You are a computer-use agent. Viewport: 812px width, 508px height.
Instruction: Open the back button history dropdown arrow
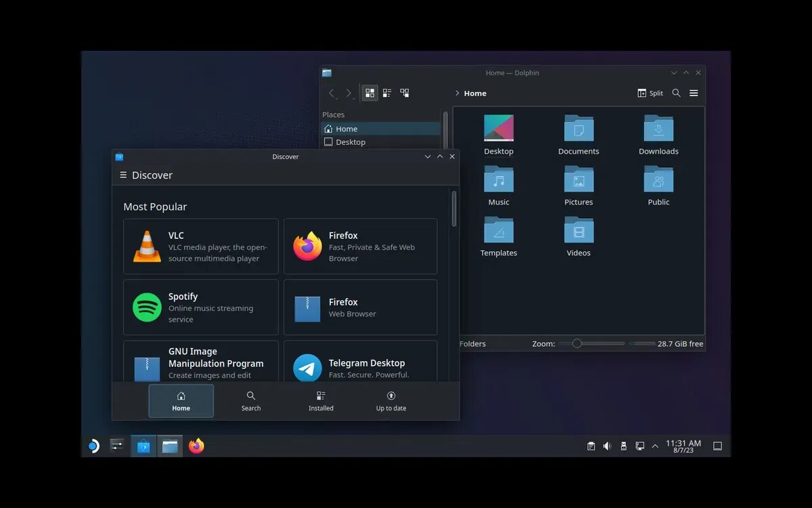coord(336,99)
